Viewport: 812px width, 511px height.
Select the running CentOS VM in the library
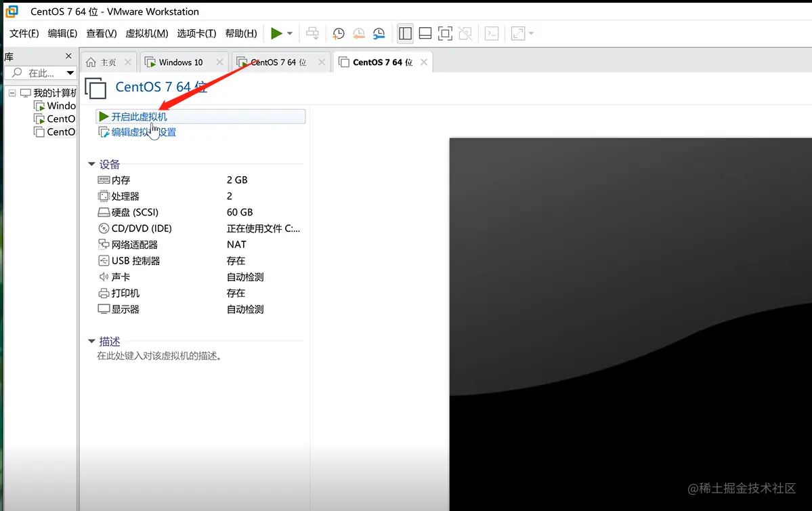point(55,119)
